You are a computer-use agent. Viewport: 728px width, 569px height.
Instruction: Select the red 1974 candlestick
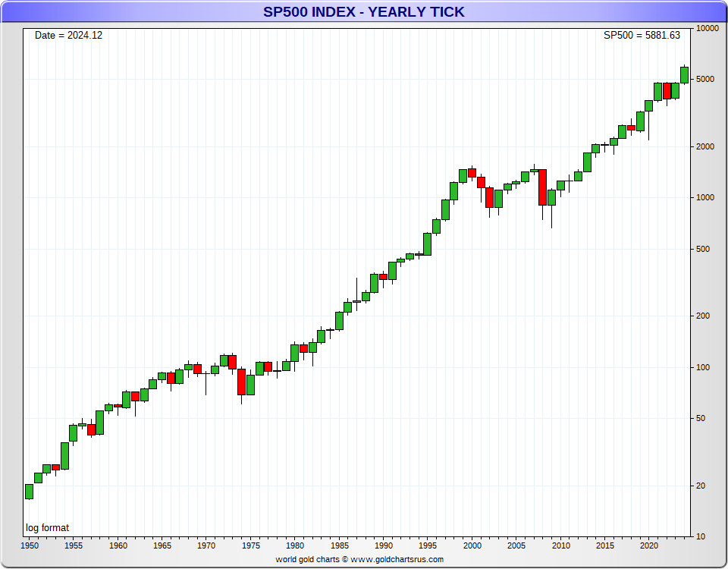coord(241,382)
